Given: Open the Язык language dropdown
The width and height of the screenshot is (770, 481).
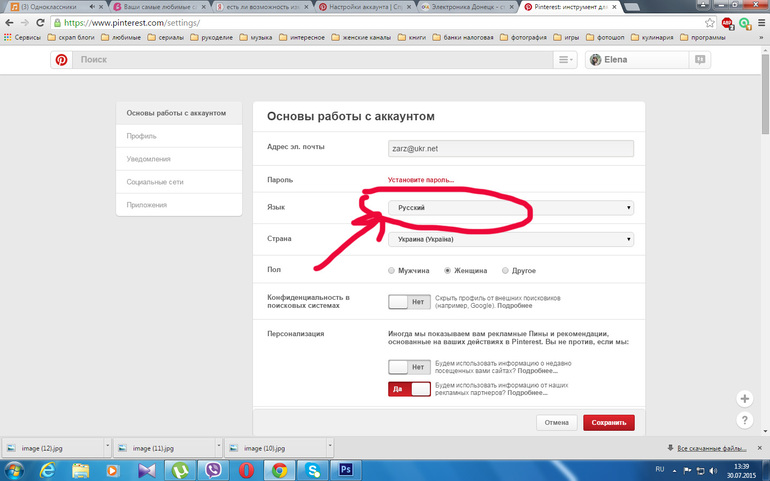Looking at the screenshot, I should [510, 207].
